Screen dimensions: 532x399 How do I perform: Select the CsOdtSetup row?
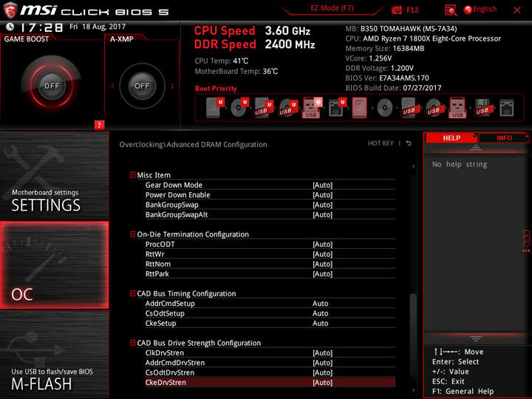coord(270,313)
